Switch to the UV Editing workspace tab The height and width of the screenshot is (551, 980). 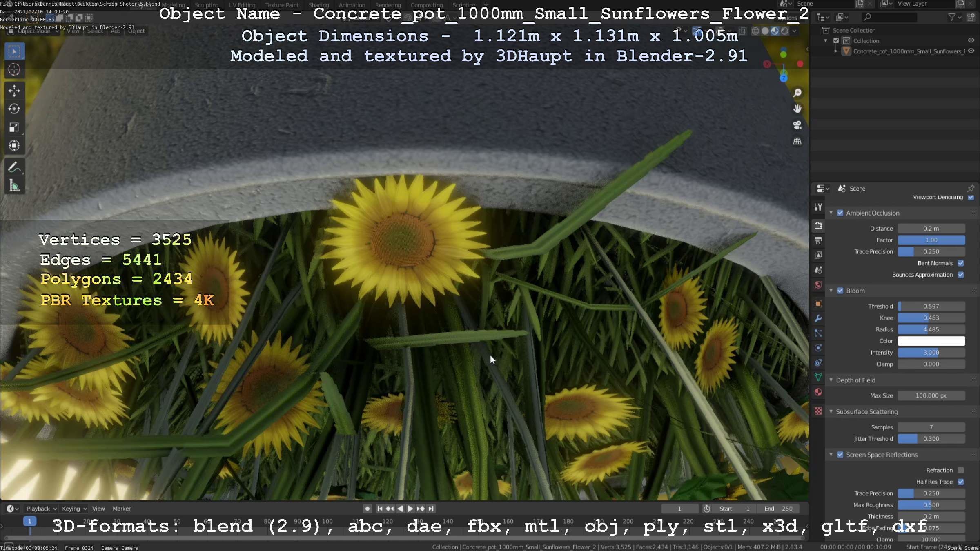242,5
